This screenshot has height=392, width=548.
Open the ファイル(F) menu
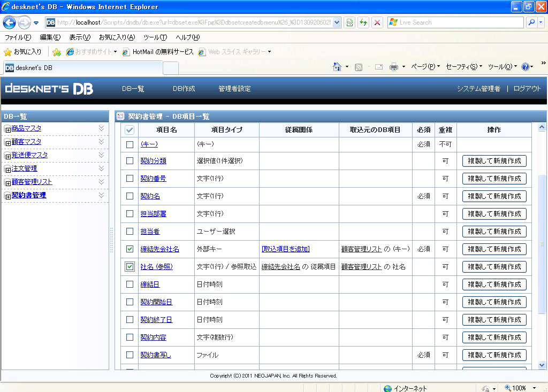[18, 37]
